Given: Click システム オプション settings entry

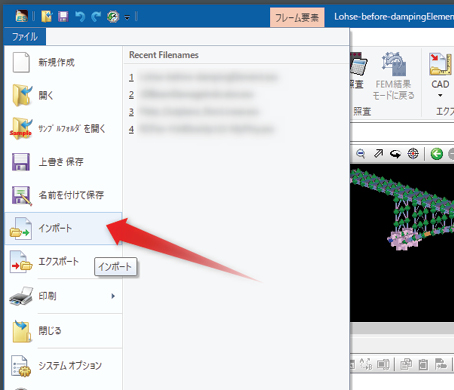Looking at the screenshot, I should pos(63,366).
